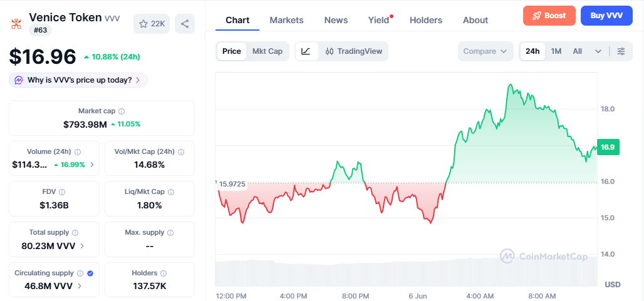The image size is (644, 301).
Task: Open Vol/Mkt Cap (24h) info icon
Action: [x=181, y=151]
